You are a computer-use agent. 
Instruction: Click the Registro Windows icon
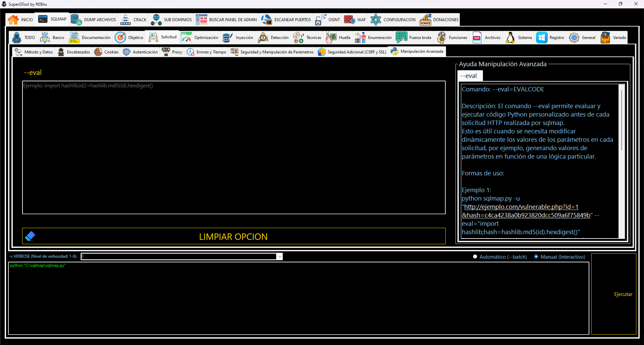[x=542, y=38]
